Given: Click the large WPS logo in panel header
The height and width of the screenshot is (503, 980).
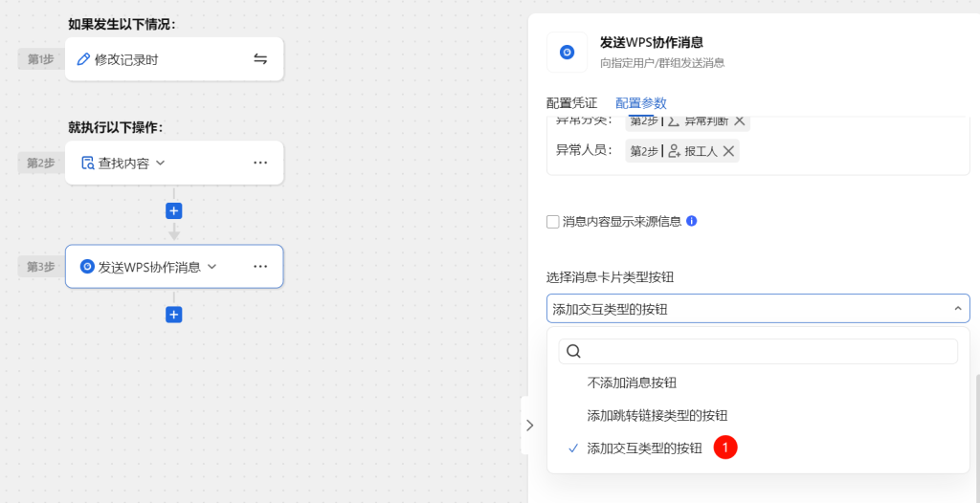Looking at the screenshot, I should (x=567, y=53).
